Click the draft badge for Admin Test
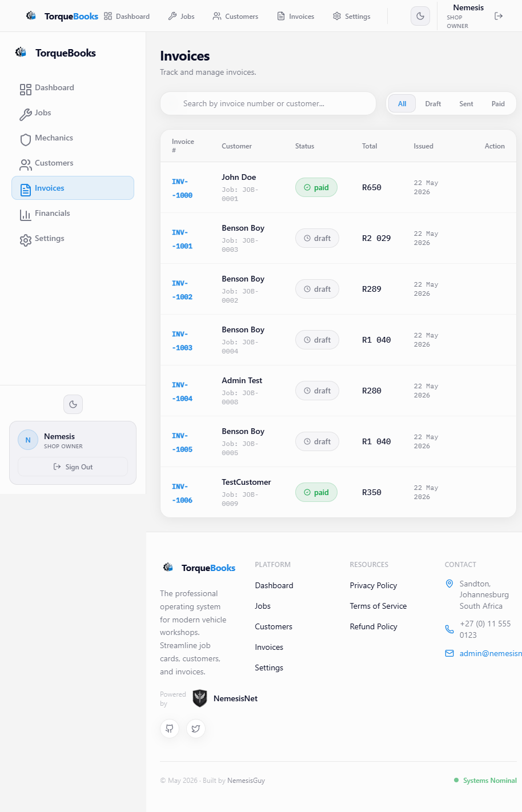 click(x=317, y=391)
